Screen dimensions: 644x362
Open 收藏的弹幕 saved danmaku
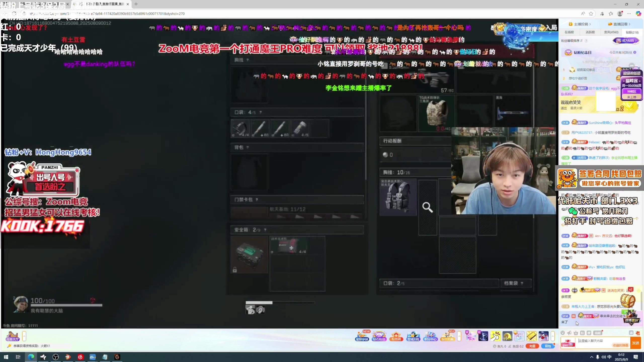pyautogui.click(x=620, y=345)
